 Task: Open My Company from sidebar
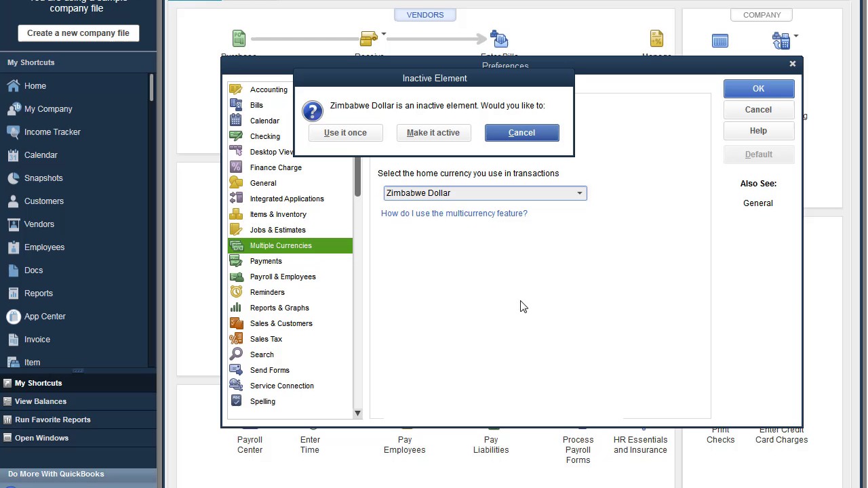(x=48, y=109)
